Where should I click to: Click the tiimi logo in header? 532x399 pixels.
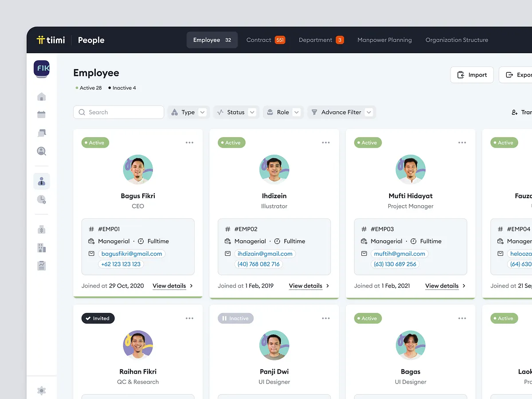[x=51, y=40]
